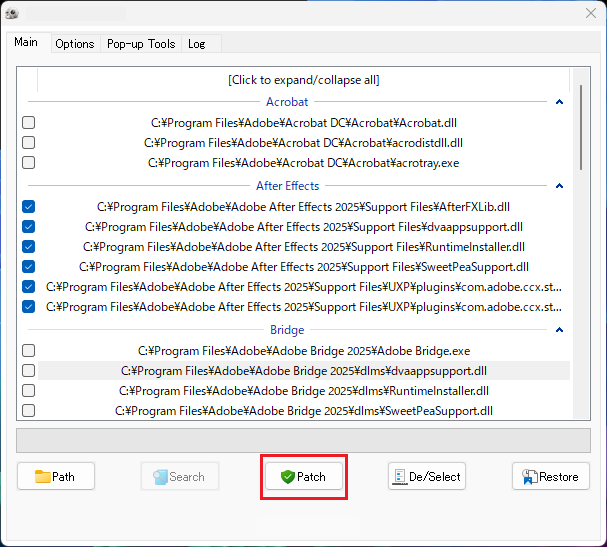The image size is (607, 547).
Task: Switch to the Main tab
Action: coord(26,42)
